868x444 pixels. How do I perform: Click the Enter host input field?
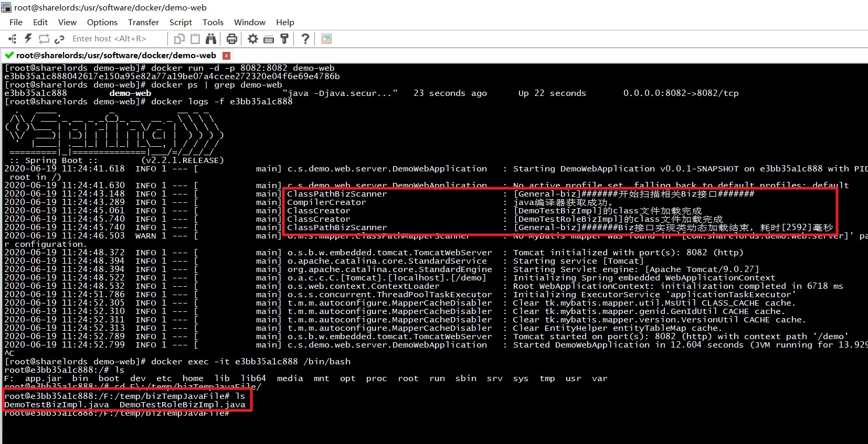click(x=117, y=39)
